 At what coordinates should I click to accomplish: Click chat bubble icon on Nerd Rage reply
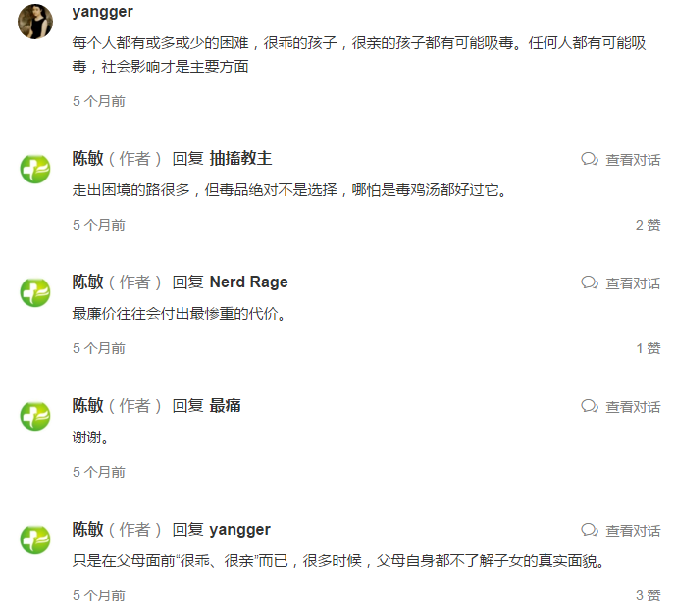(x=590, y=282)
